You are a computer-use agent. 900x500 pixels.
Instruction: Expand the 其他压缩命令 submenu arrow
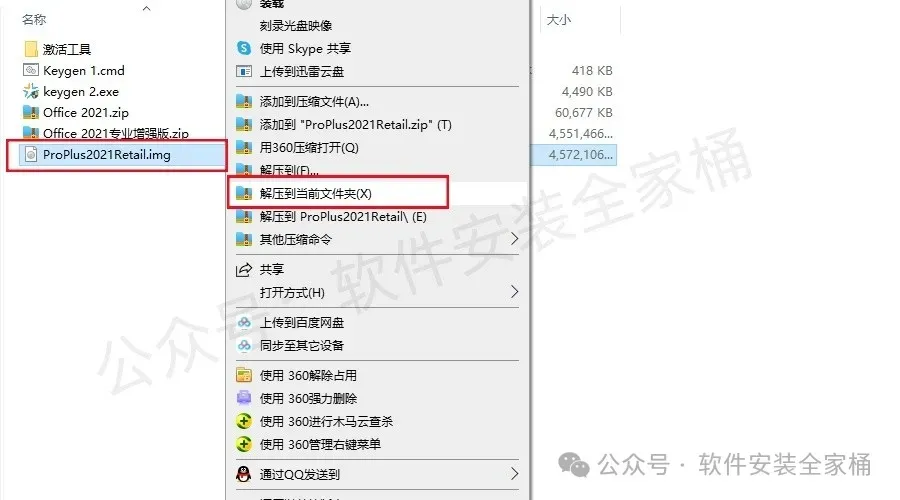514,239
